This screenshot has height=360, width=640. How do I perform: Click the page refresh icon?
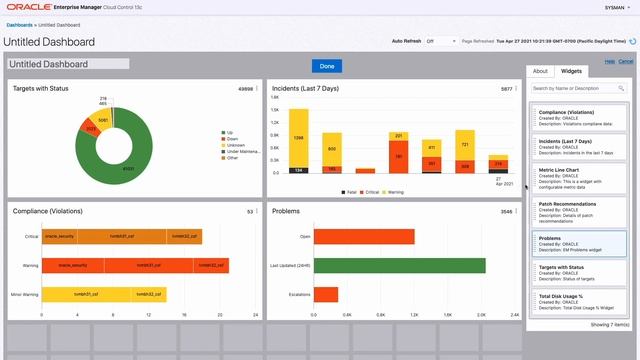pyautogui.click(x=633, y=41)
